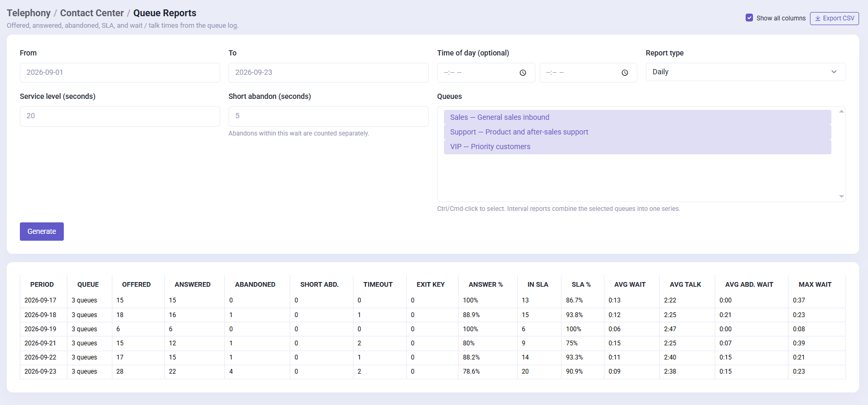Screen dimensions: 868x405
Task: Open the Report type dropdown
Action: tap(746, 72)
